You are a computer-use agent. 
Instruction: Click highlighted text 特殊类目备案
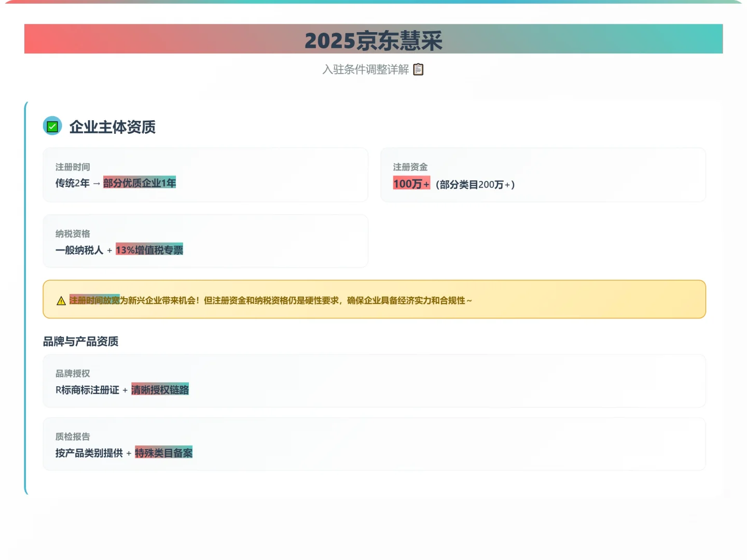click(164, 453)
